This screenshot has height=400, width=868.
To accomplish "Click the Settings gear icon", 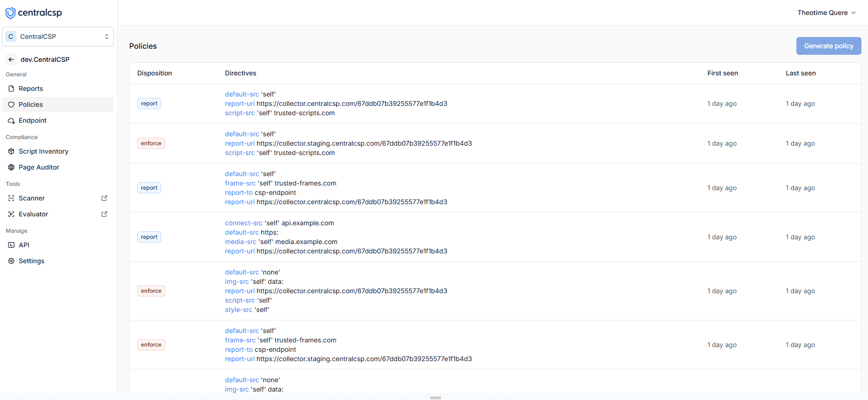I will [x=11, y=261].
